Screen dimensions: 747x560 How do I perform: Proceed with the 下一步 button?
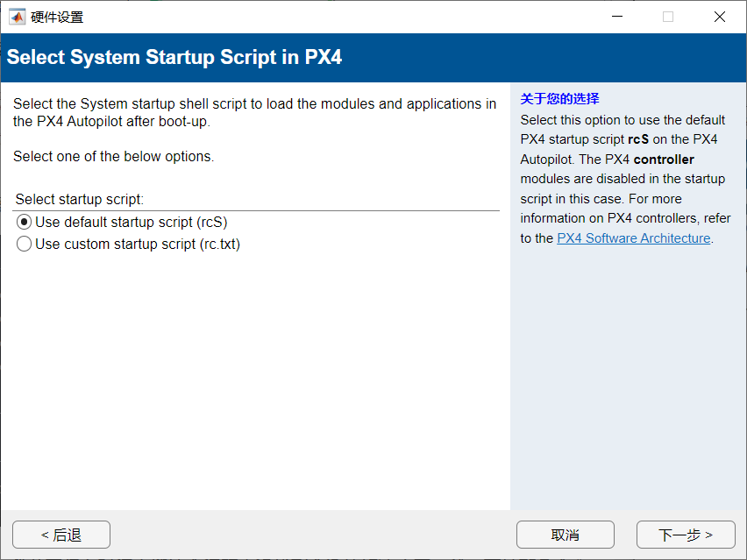tap(685, 535)
